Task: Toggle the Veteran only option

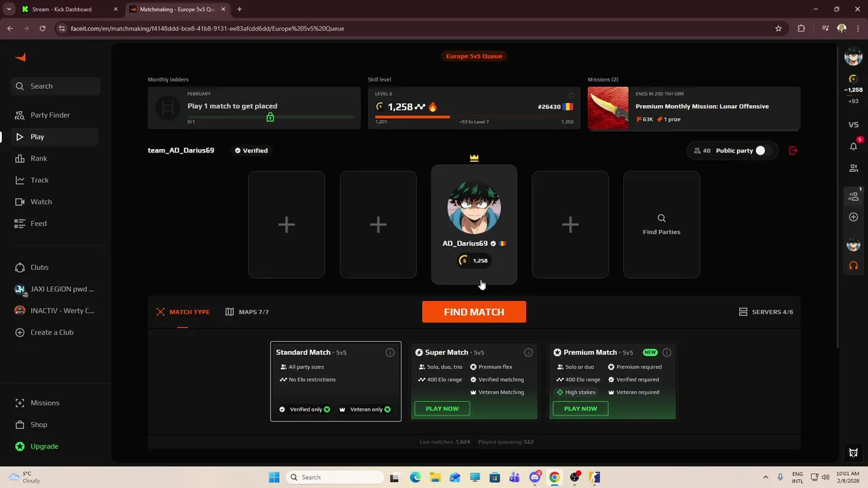Action: pyautogui.click(x=365, y=409)
